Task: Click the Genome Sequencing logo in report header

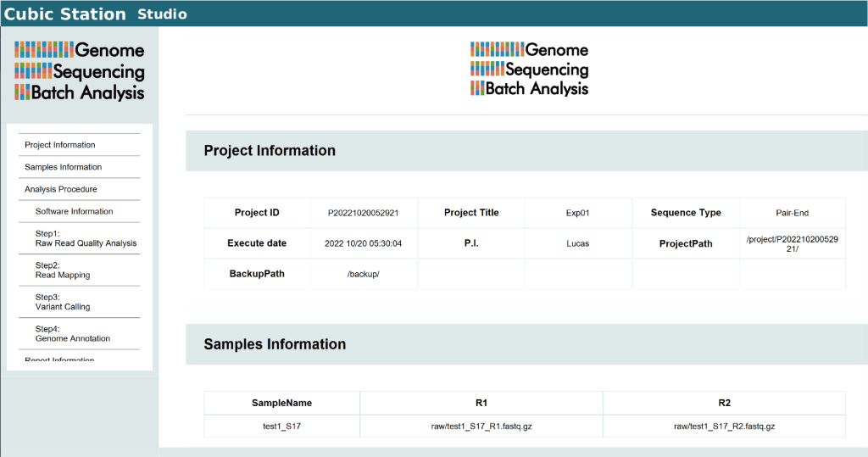Action: 529,69
